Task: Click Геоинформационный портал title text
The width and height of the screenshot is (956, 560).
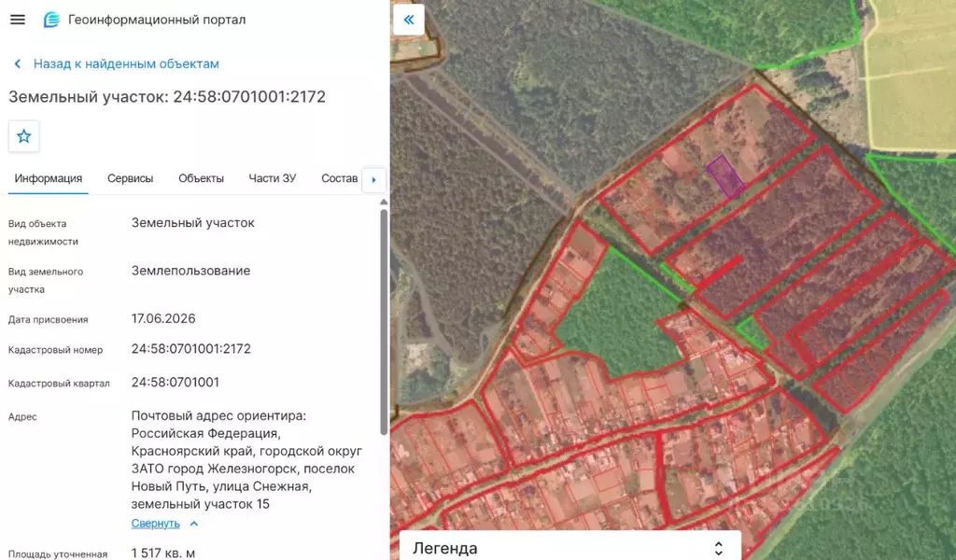Action: (157, 20)
